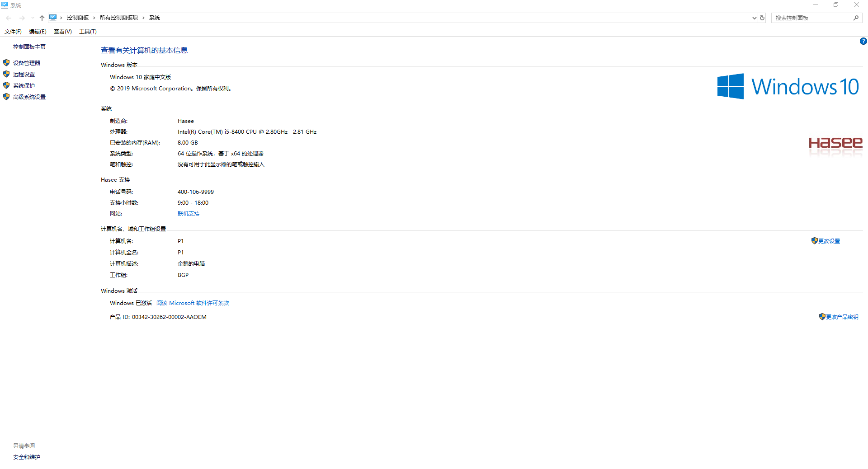Click 更改产品密钥 link
Screen dimensions: 868x469
point(842,317)
